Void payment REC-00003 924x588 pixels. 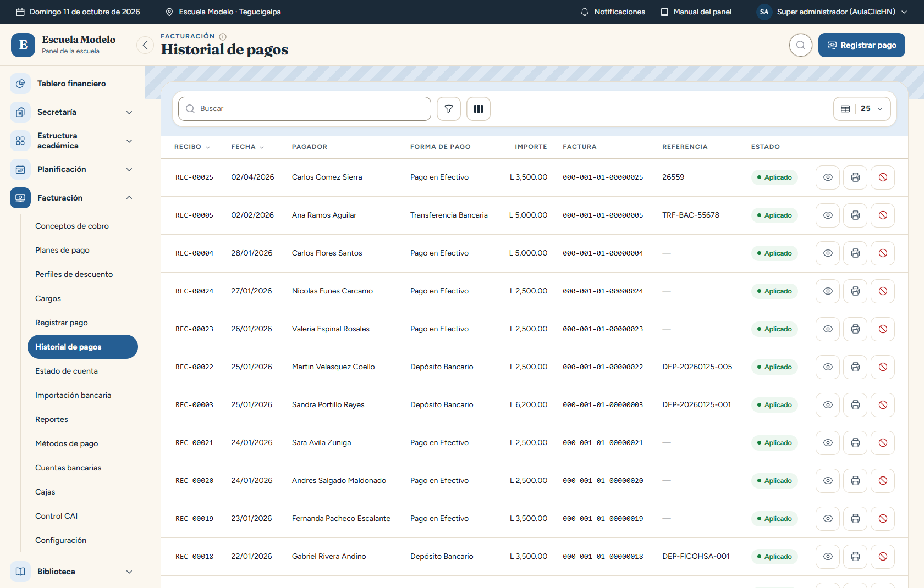point(883,405)
